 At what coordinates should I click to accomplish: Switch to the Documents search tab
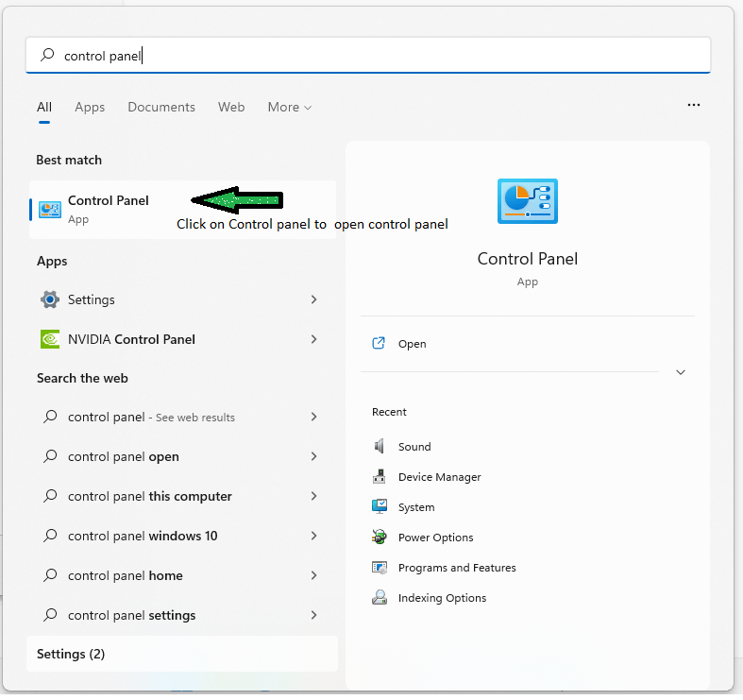(161, 107)
